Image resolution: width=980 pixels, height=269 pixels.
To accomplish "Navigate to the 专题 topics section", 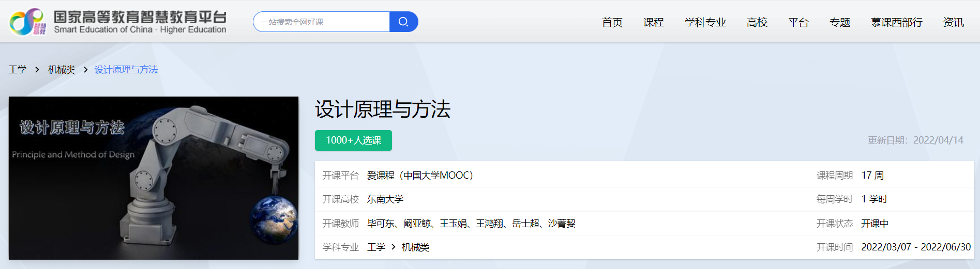I will [x=839, y=22].
